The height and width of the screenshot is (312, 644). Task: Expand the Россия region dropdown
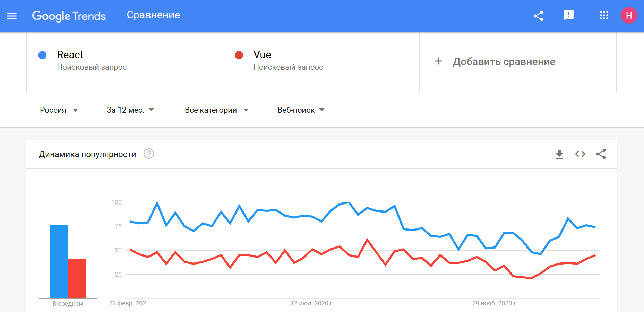[59, 110]
